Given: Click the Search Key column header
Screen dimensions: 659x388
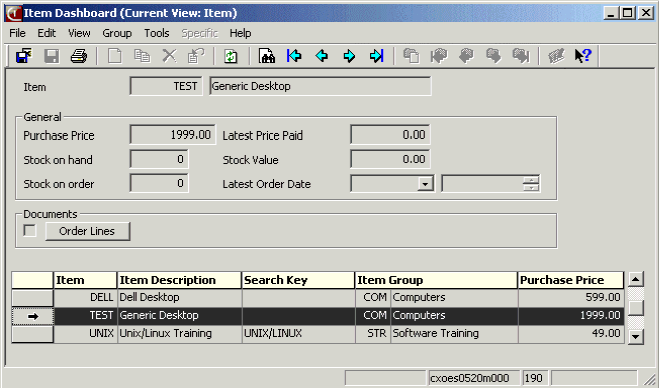Looking at the screenshot, I should coord(298,280).
